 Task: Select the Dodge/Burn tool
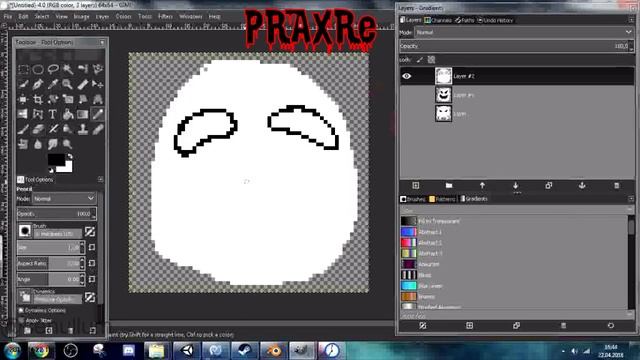[x=68, y=144]
